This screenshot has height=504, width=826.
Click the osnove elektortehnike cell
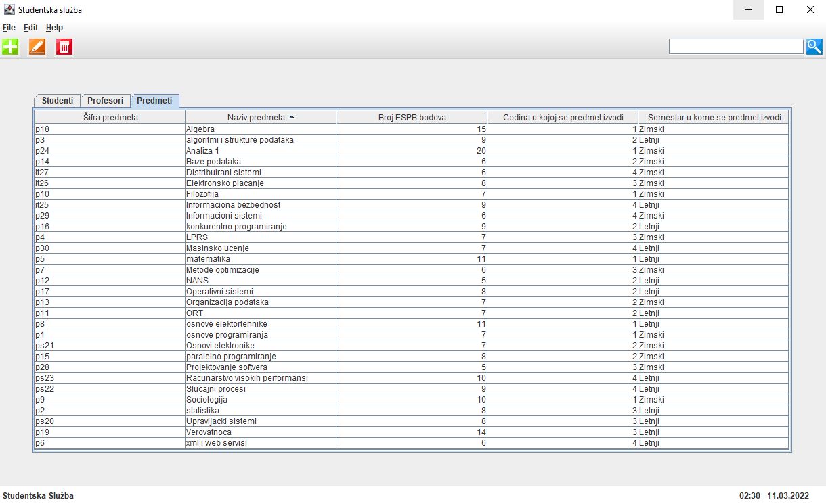click(x=261, y=324)
